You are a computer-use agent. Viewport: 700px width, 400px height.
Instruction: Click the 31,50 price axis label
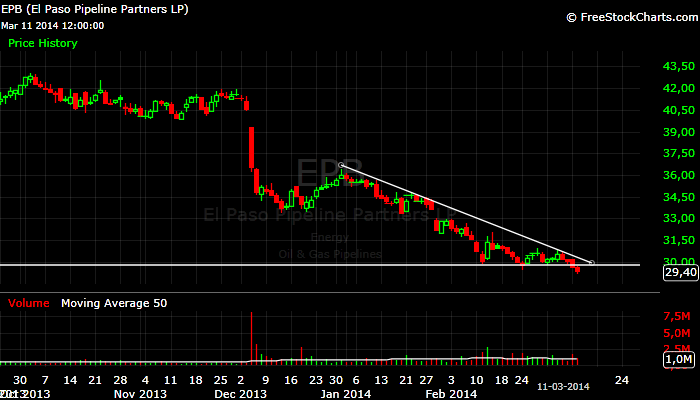[x=679, y=240]
